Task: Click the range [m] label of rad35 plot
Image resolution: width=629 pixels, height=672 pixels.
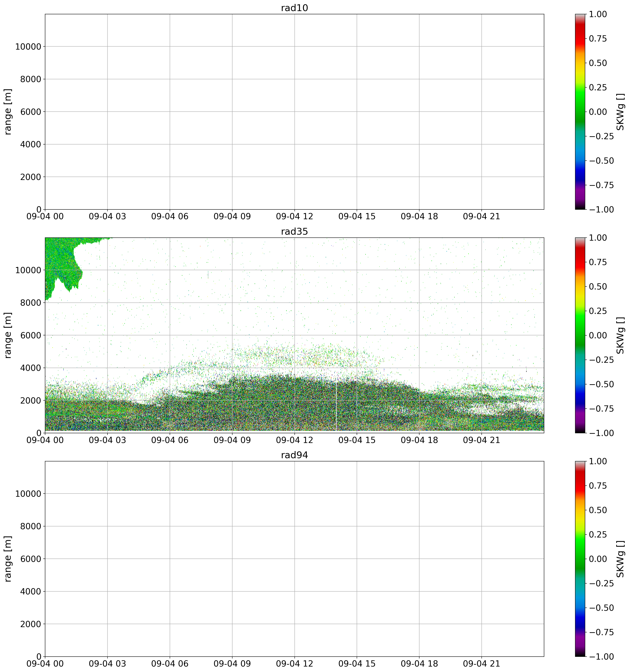Action: (8, 335)
